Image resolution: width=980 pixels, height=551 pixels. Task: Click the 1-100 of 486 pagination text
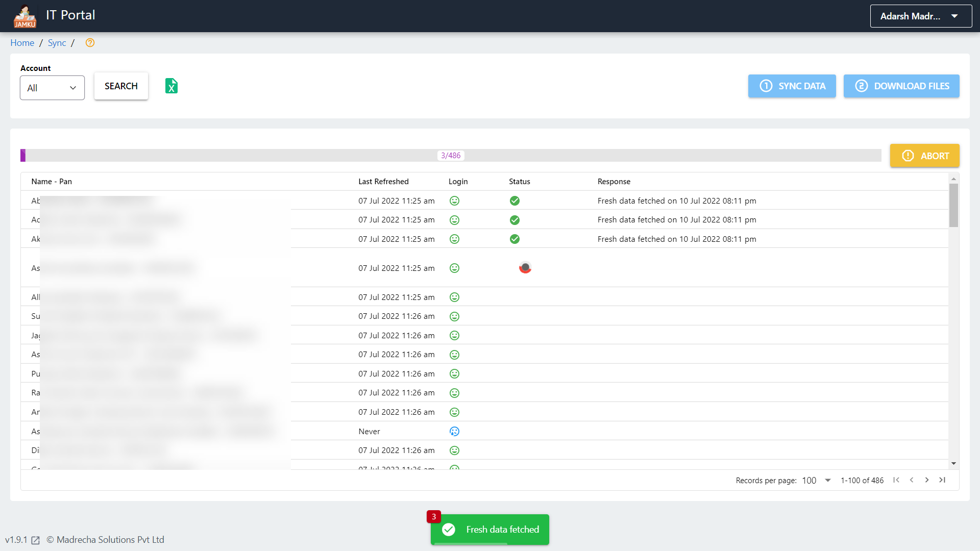862,481
